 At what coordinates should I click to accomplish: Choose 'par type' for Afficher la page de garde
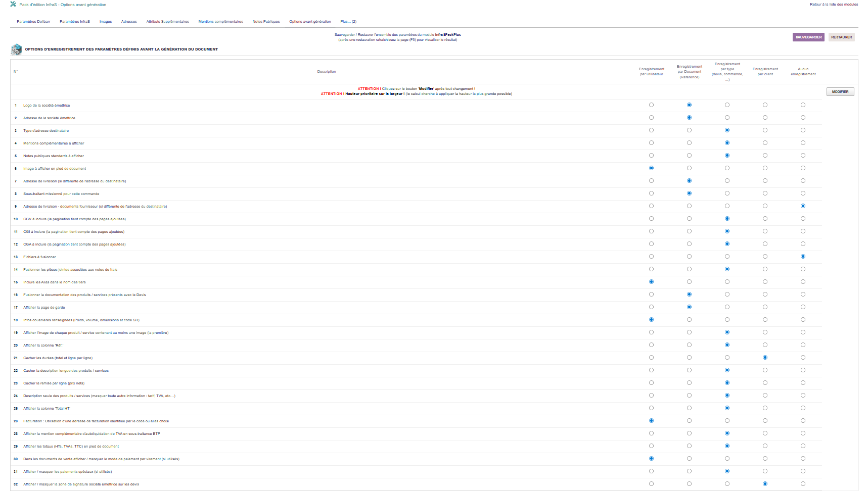pos(727,307)
